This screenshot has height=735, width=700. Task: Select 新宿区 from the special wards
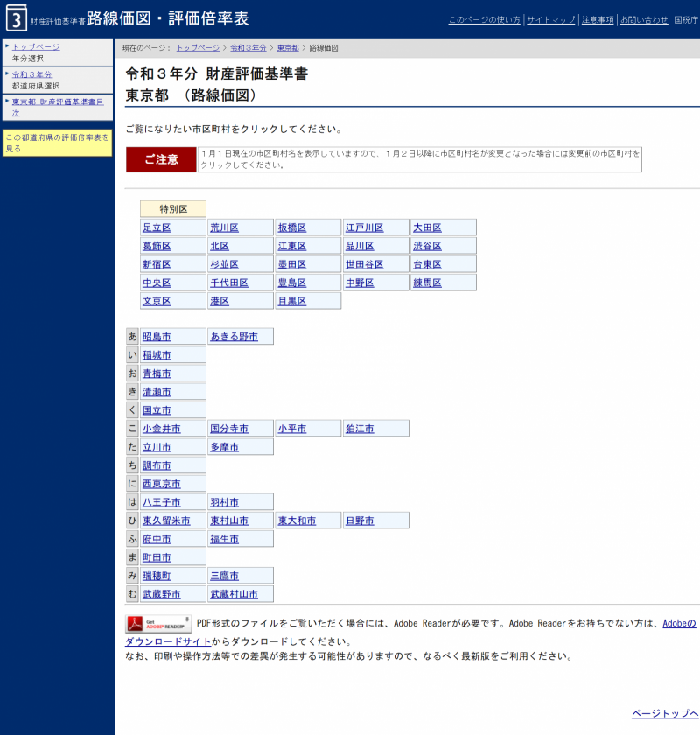point(157,264)
